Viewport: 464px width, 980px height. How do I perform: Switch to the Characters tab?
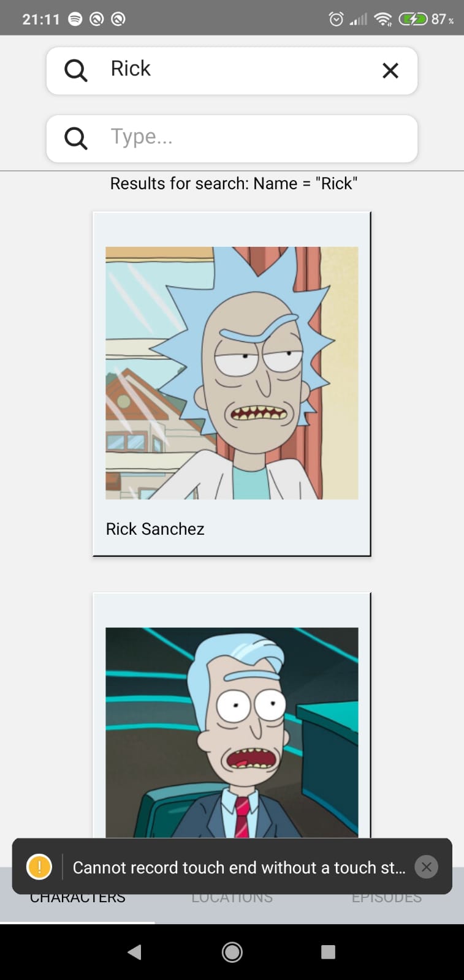pos(77,898)
